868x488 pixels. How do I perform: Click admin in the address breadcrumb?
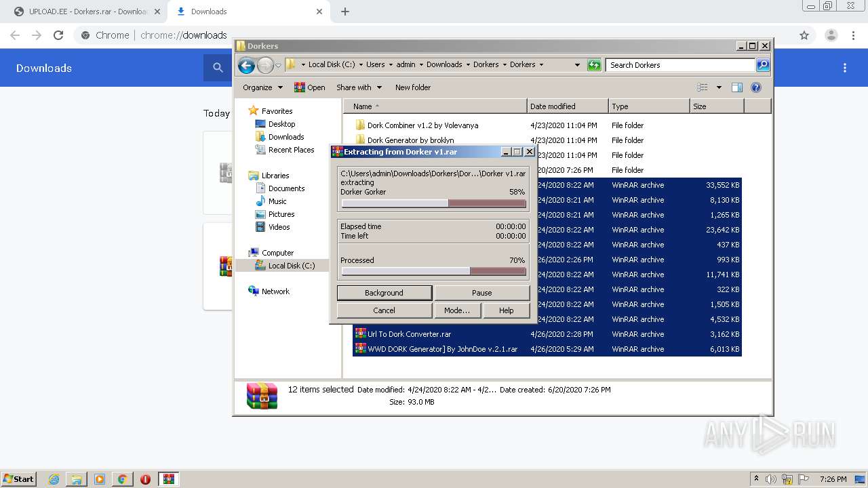click(x=406, y=65)
